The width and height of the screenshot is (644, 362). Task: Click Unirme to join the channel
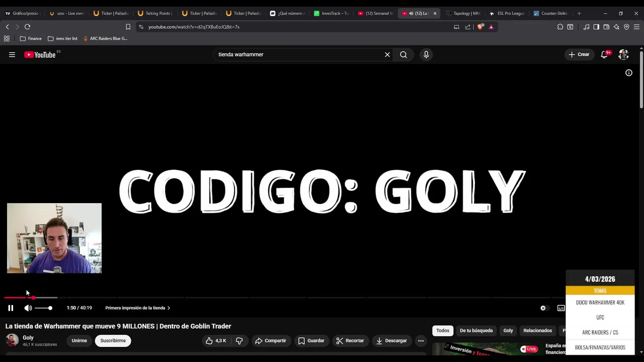click(x=79, y=341)
